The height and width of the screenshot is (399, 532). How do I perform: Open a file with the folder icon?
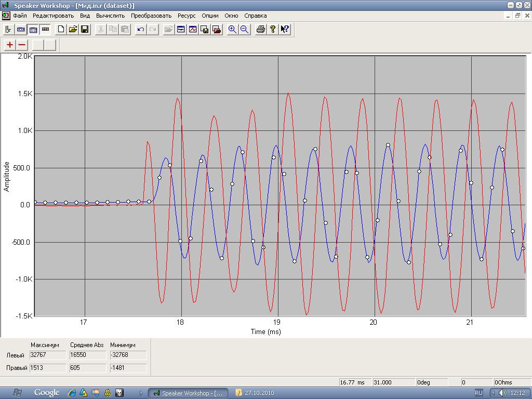tap(73, 30)
